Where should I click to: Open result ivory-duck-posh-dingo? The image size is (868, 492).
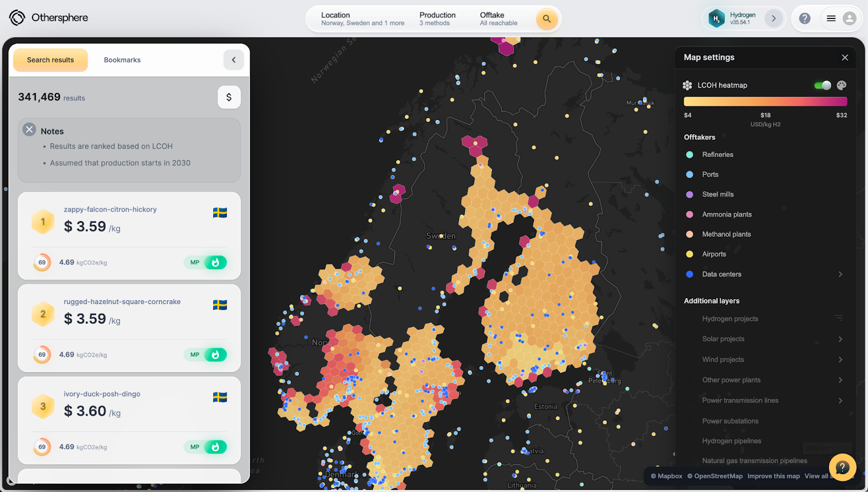pos(102,394)
